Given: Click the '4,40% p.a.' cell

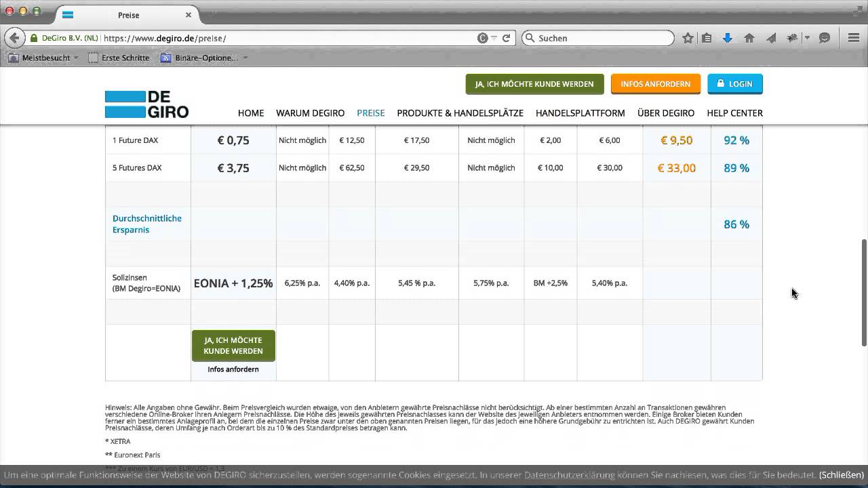Looking at the screenshot, I should (352, 283).
